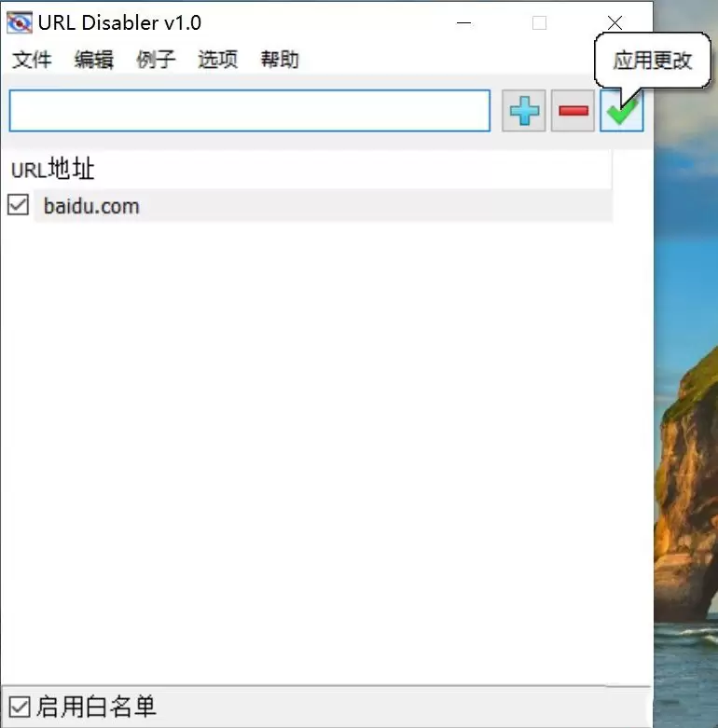Minimize the URL Disabler window
The height and width of the screenshot is (728, 718).
click(x=464, y=22)
